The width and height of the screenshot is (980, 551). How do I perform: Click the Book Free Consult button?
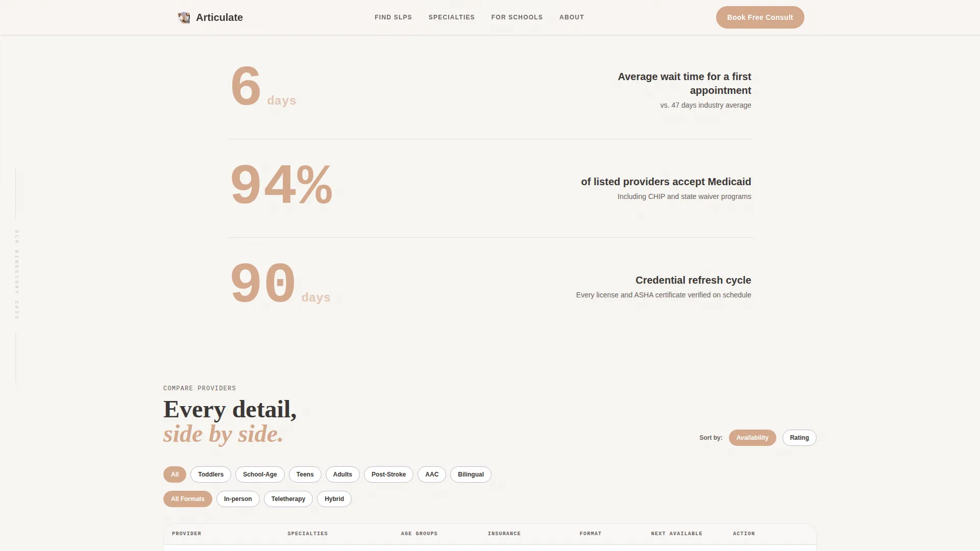[x=760, y=17]
